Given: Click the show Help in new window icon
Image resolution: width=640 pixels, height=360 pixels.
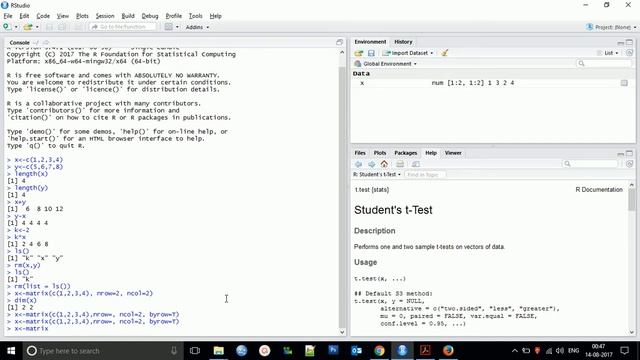Looking at the screenshot, I should click(x=416, y=164).
